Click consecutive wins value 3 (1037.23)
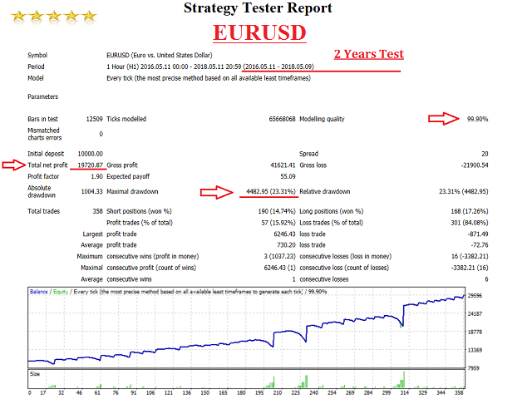 click(280, 257)
